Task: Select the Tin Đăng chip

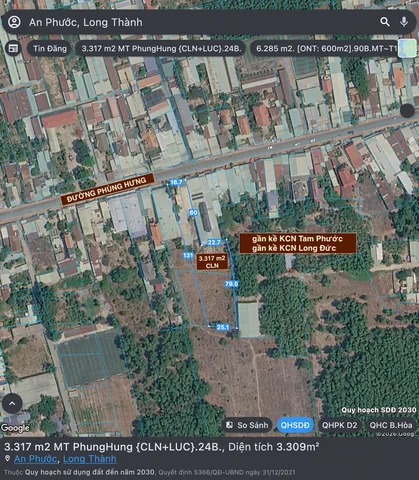Action: 49,49
